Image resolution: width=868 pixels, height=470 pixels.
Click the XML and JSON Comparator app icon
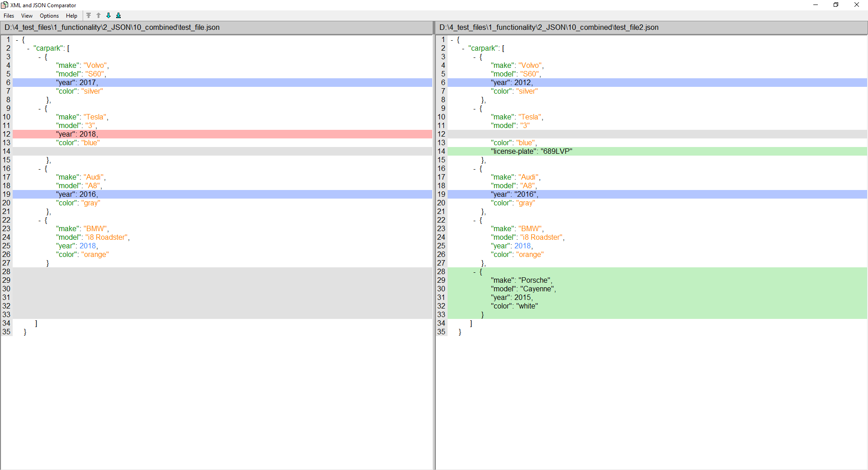pos(5,5)
